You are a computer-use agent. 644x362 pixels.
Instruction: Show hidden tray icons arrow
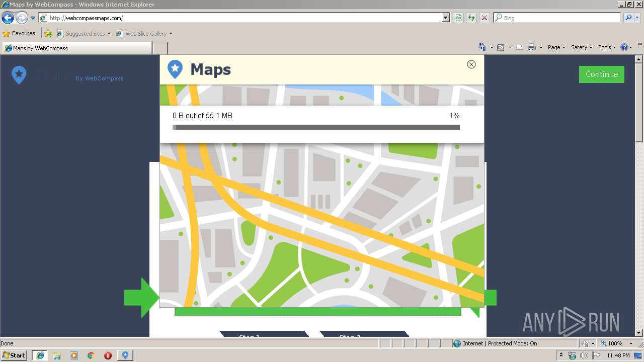561,355
